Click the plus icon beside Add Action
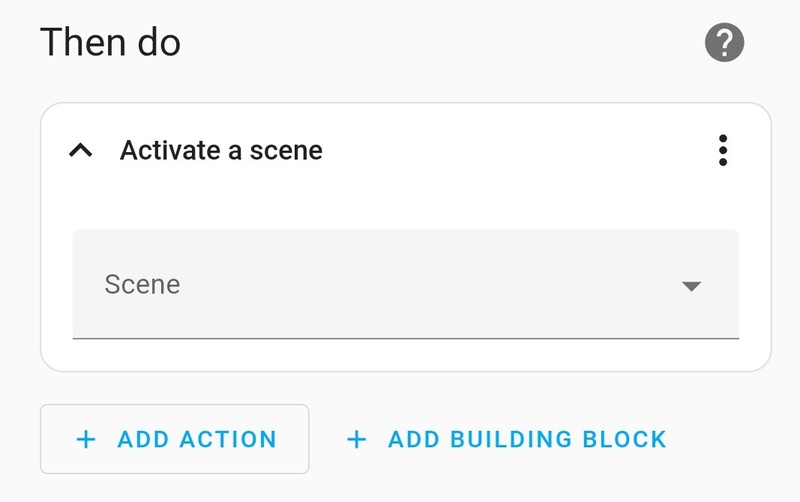The height and width of the screenshot is (502, 800). click(x=87, y=439)
